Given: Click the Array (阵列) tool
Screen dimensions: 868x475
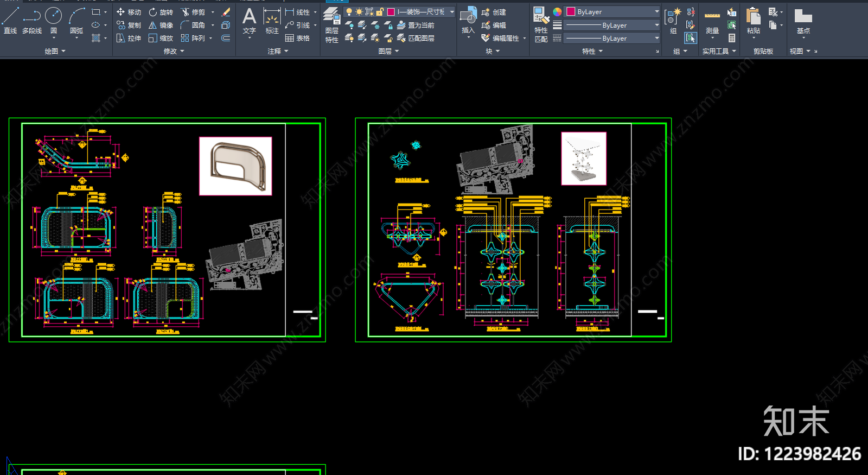Looking at the screenshot, I should click(193, 38).
